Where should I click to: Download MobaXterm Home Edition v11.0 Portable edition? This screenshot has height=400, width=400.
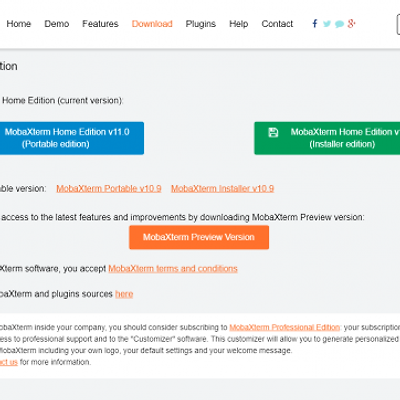point(71,138)
